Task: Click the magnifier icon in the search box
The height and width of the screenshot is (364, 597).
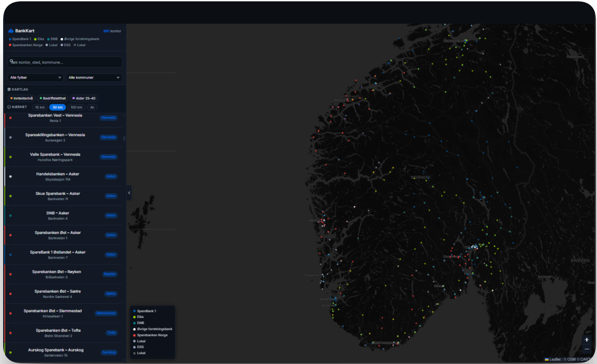Action: tap(11, 61)
